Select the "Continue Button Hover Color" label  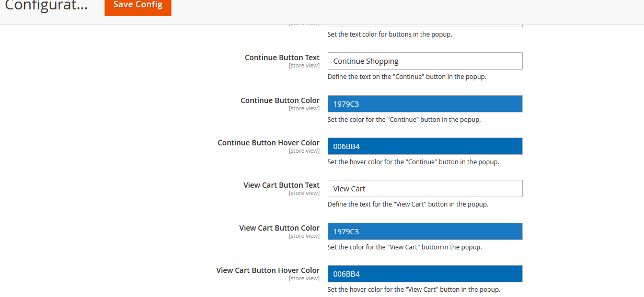[x=268, y=143]
